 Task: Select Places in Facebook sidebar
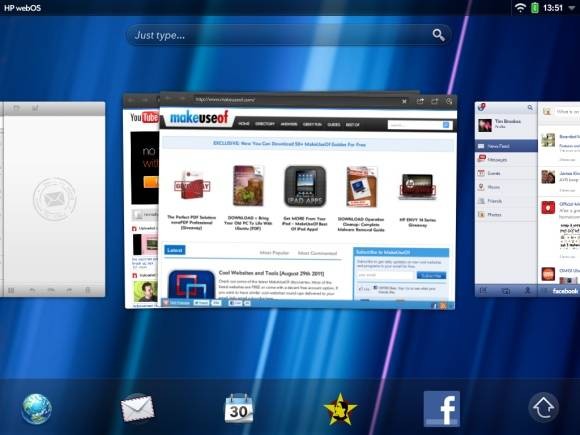pyautogui.click(x=506, y=187)
